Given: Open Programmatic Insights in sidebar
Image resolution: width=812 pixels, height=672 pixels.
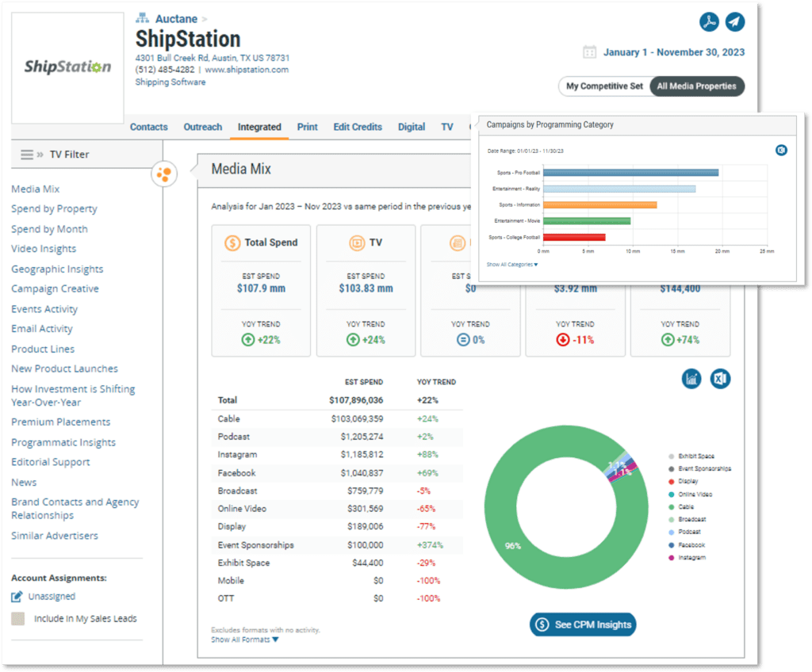Looking at the screenshot, I should [x=63, y=442].
